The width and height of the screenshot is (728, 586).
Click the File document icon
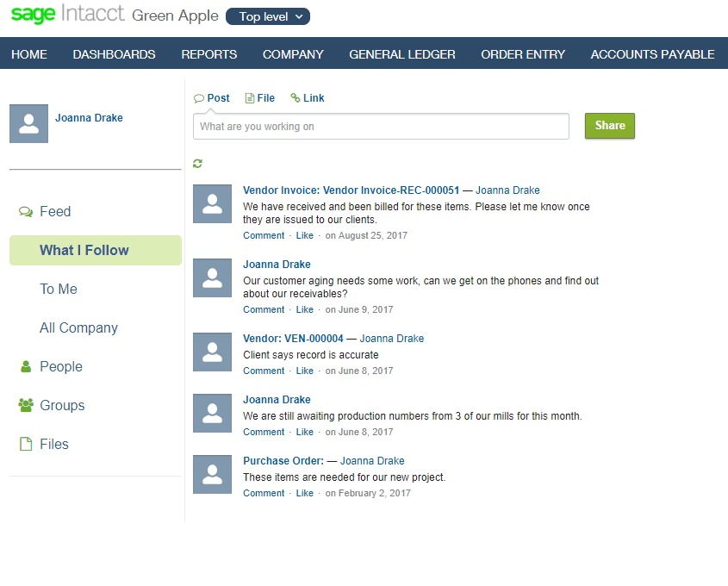(x=249, y=98)
